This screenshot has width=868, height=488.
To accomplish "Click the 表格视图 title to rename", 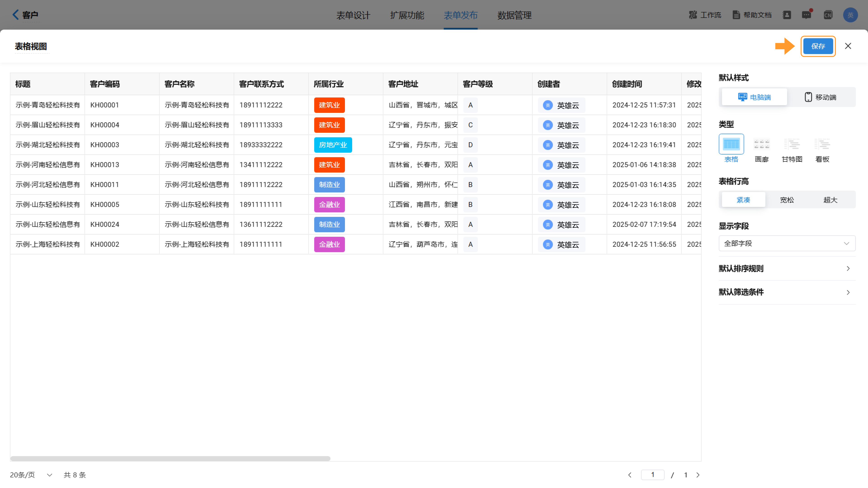I will (31, 46).
